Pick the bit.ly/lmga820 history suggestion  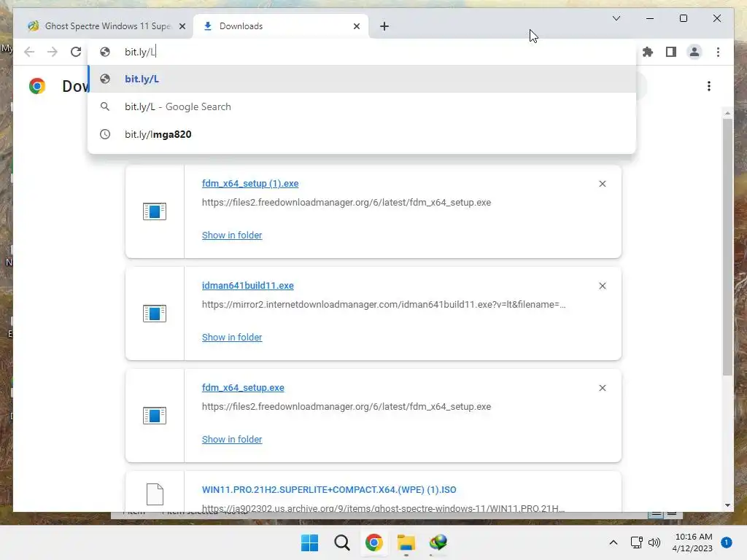362,134
